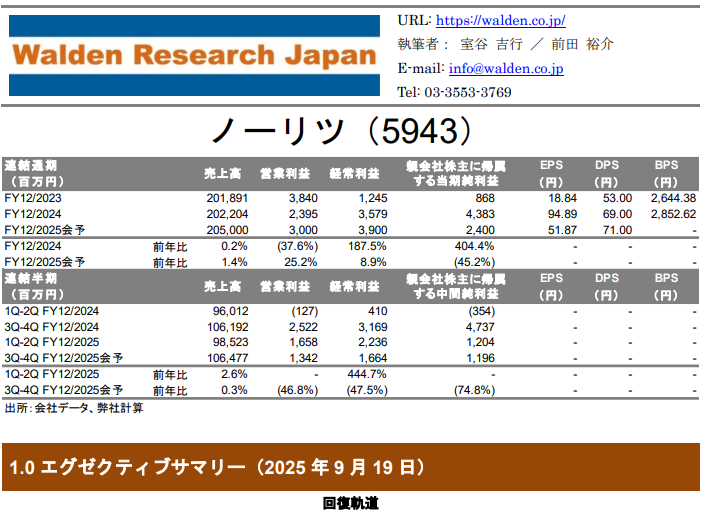Screen dimensions: 701x510
Task: Click the source note 出所：会社データ、弊社計算
Action: [74, 408]
